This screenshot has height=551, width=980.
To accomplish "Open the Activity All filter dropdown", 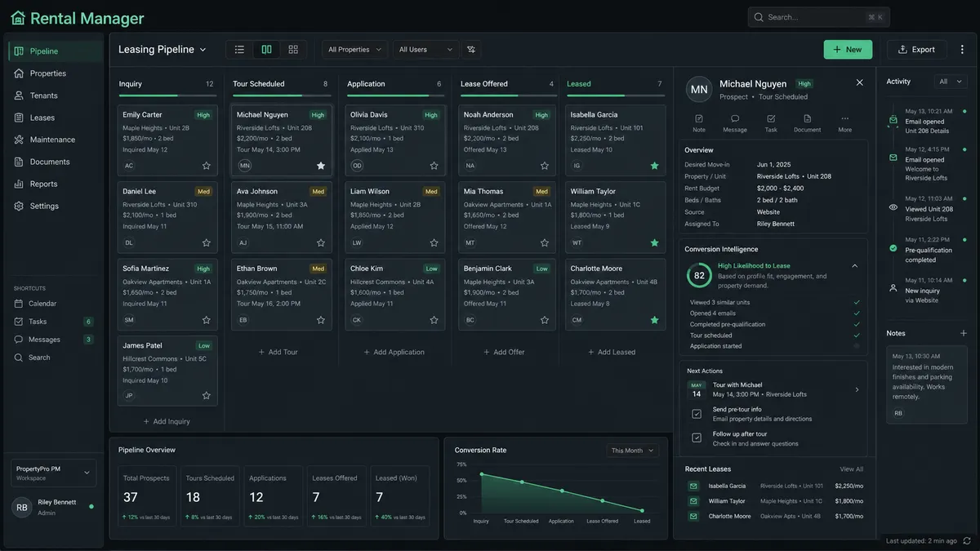I will [950, 82].
